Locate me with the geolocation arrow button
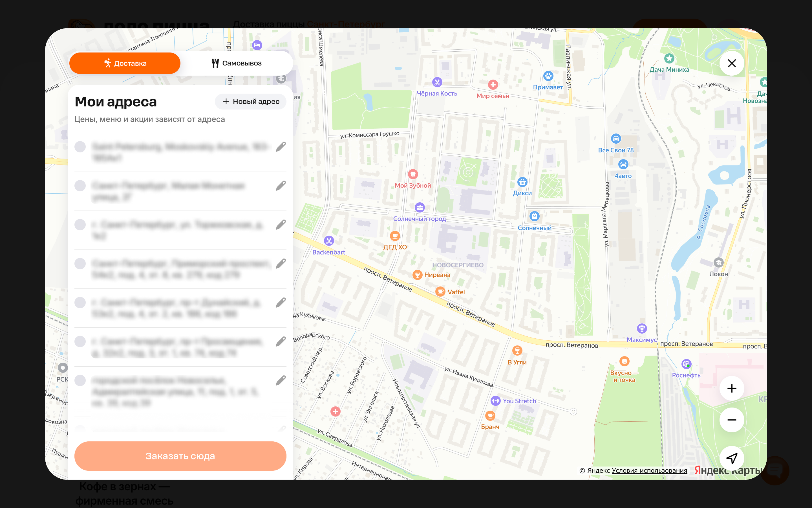The height and width of the screenshot is (508, 812). coord(732,458)
